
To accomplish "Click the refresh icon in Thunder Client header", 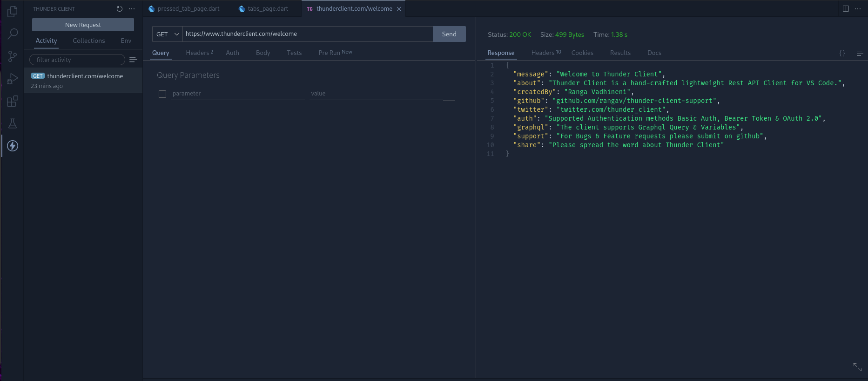I will click(120, 9).
